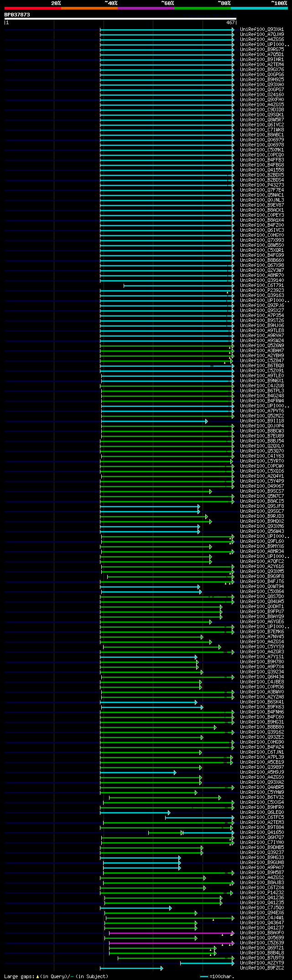Open hit UniRef100_A7QJH9
The image size is (292, 980).
click(x=262, y=35)
